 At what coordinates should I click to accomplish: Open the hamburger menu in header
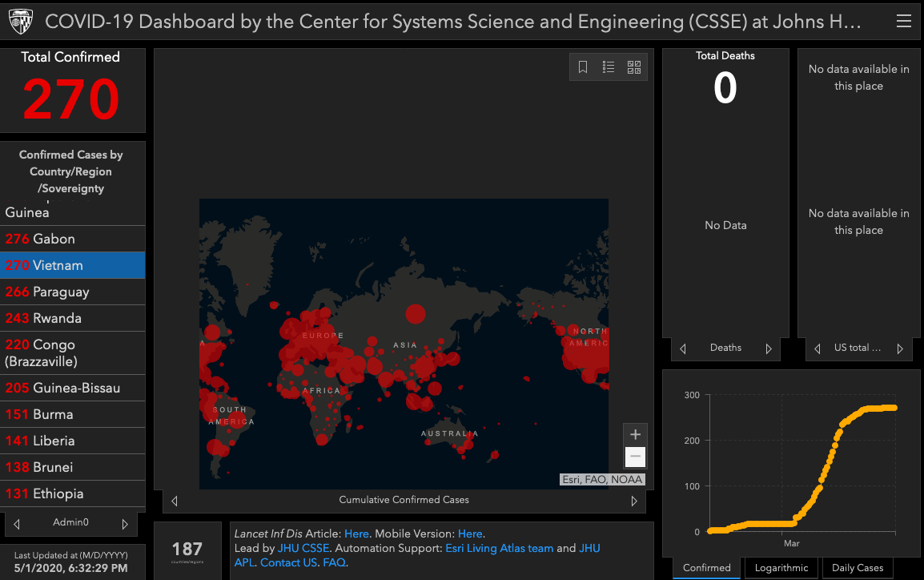(903, 22)
